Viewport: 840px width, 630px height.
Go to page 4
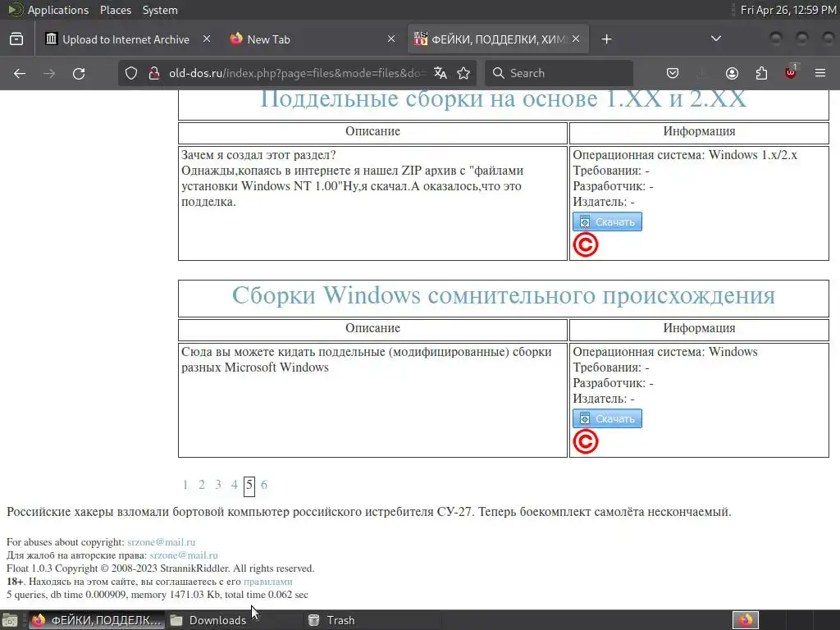[234, 485]
